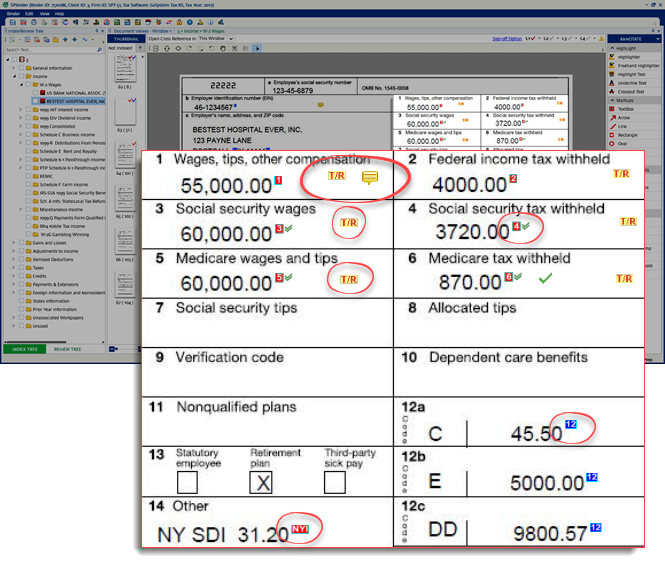The height and width of the screenshot is (563, 665).
Task: Expand the General Information folder
Action: tap(14, 68)
